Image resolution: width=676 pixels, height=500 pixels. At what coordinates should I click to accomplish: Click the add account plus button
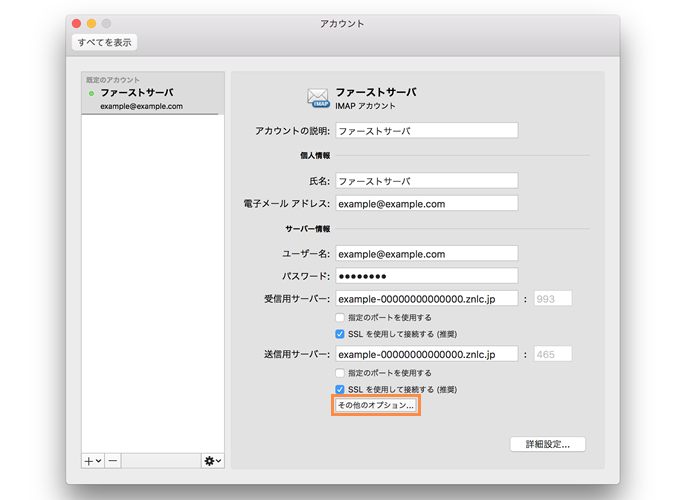(x=92, y=461)
